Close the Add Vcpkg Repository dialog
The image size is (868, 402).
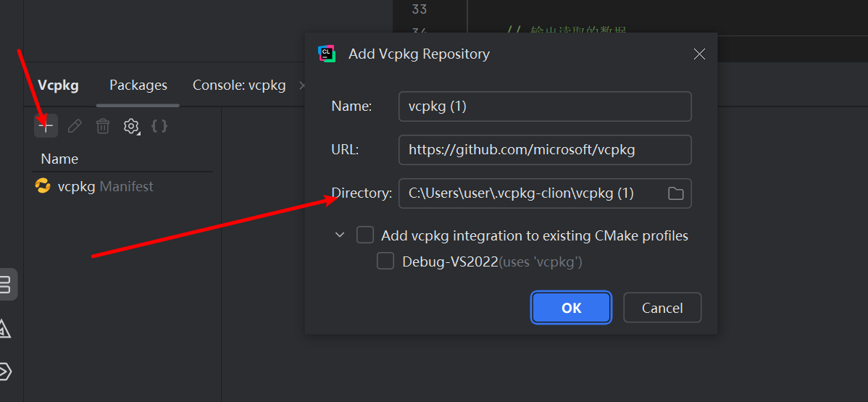pos(699,54)
